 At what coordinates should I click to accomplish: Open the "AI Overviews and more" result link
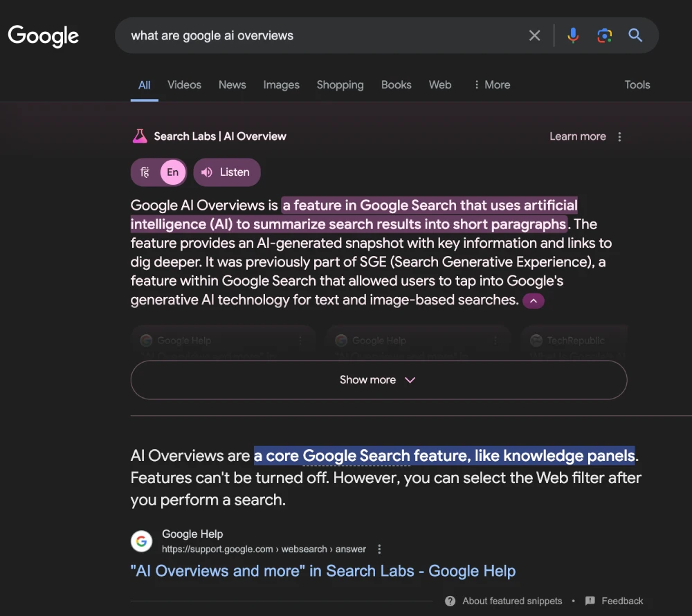[322, 571]
